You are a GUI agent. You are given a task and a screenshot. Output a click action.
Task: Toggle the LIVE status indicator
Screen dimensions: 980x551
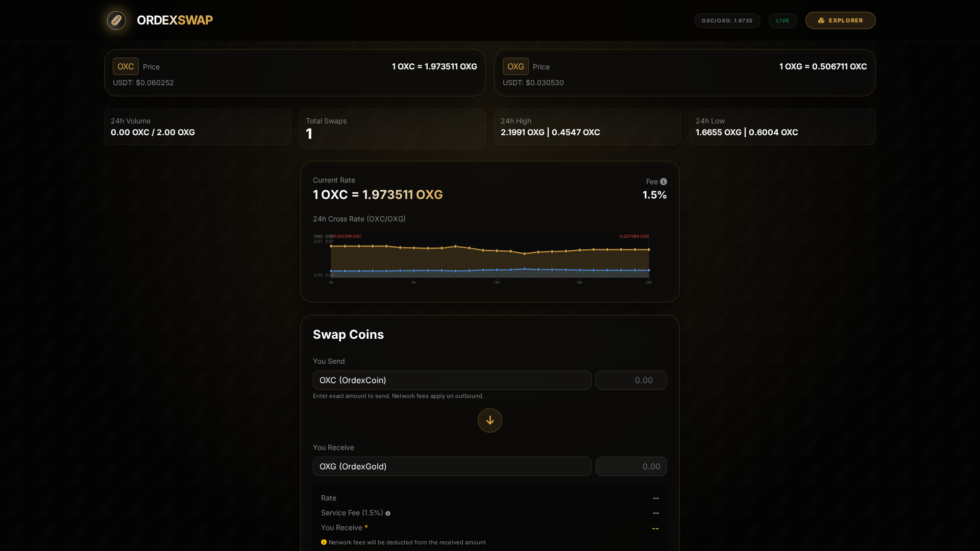click(x=782, y=20)
